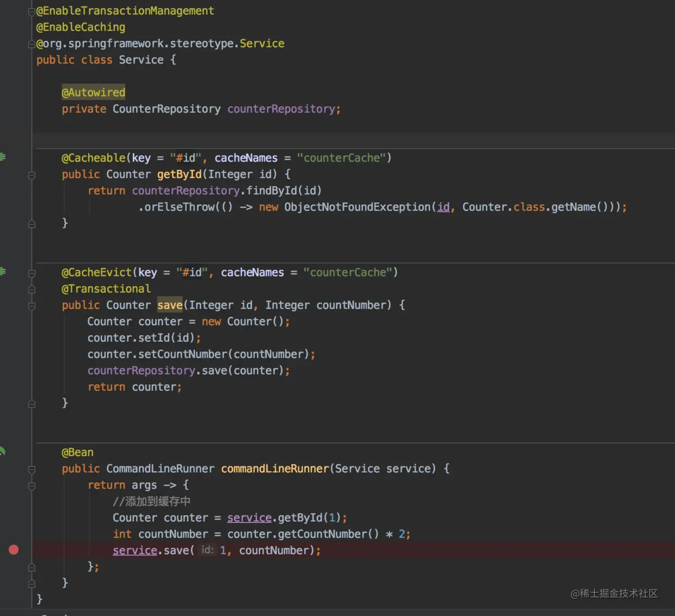Click fold-end marker at getById closing brace
The image size is (675, 616).
pos(32,224)
